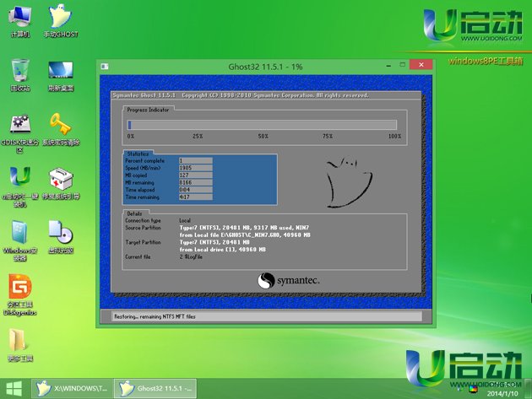Open the U-shaped PE one-key install icon

[x=20, y=186]
